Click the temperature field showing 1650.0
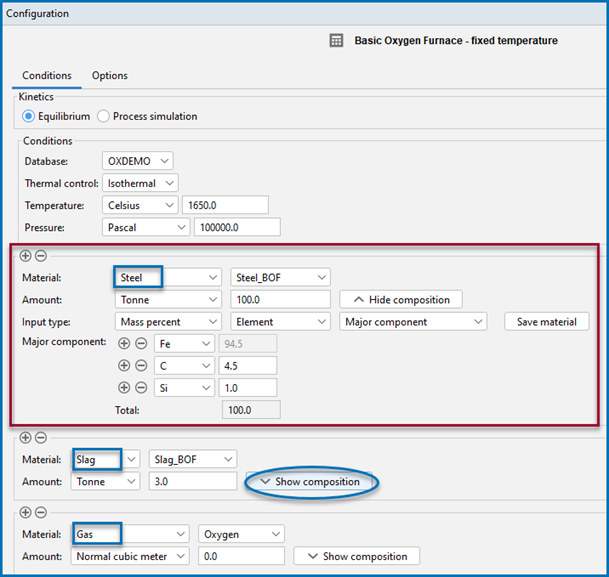The height and width of the screenshot is (577, 609). [x=225, y=205]
